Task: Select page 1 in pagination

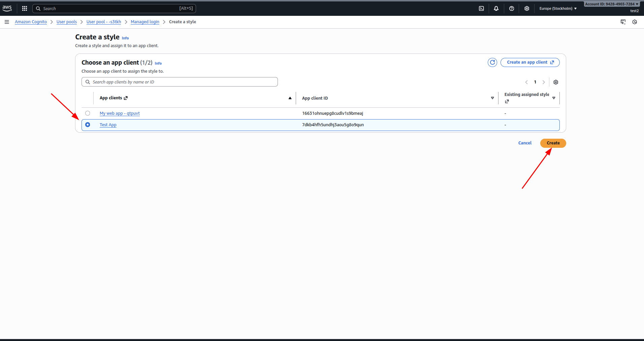Action: 535,82
